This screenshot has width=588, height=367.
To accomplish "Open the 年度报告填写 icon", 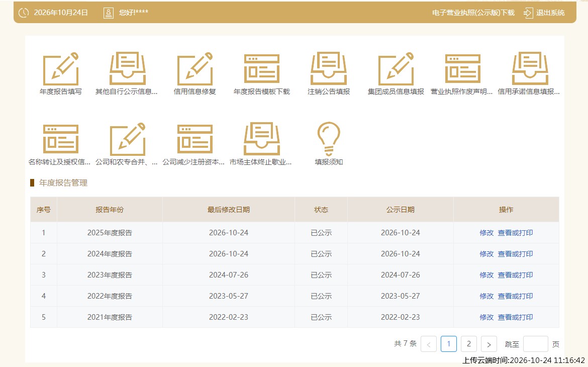I will tap(61, 69).
